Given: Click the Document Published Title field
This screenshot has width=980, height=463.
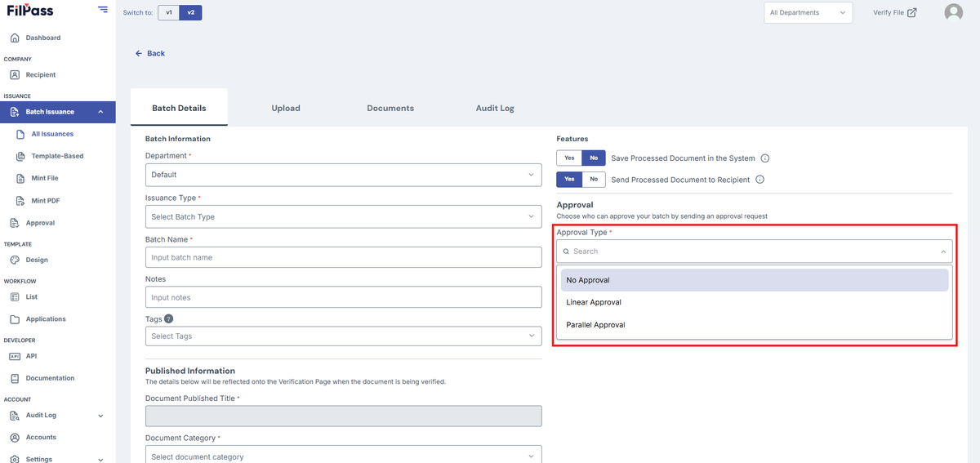Looking at the screenshot, I should (x=343, y=416).
